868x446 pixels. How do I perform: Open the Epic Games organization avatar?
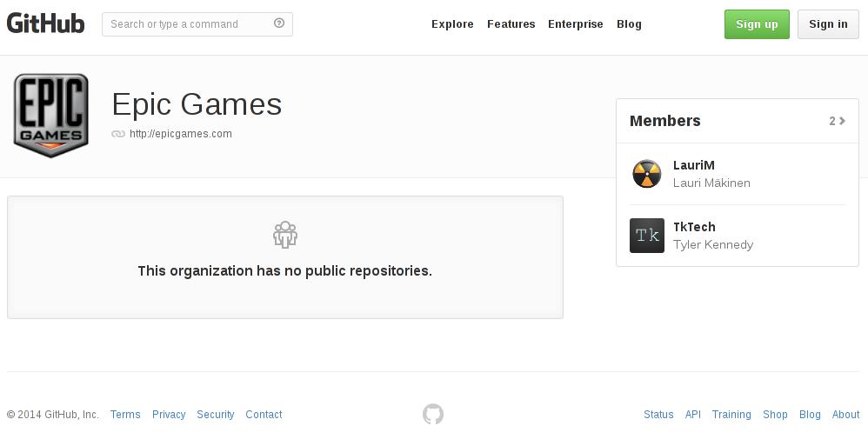(x=51, y=116)
